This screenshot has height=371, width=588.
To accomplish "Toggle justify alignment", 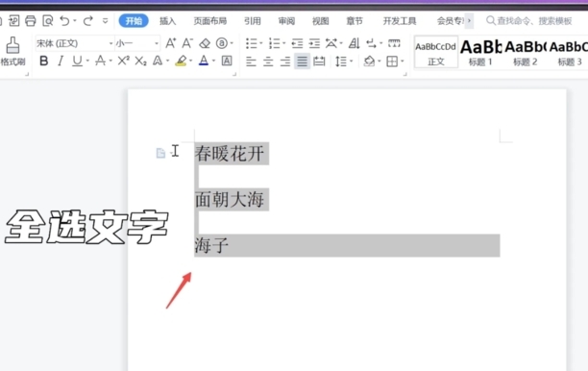I will (303, 61).
